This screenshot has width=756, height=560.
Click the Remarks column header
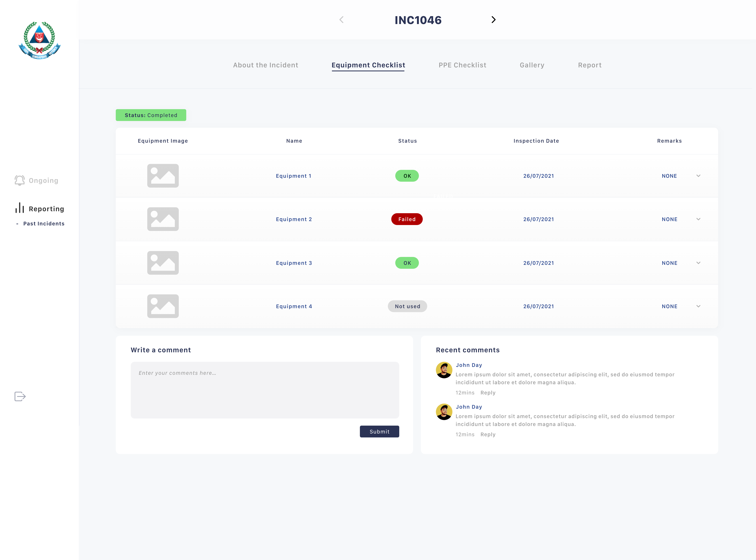coord(669,141)
